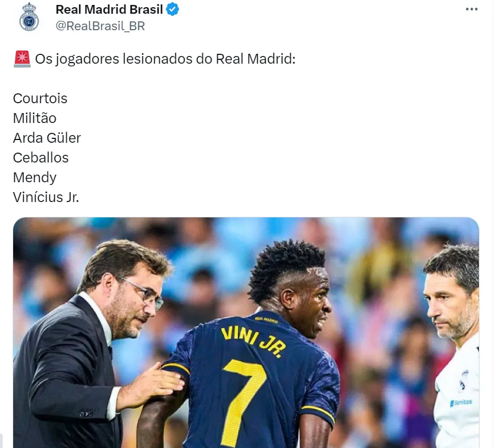Select the Militão line in tweet
502x448 pixels.
(35, 118)
